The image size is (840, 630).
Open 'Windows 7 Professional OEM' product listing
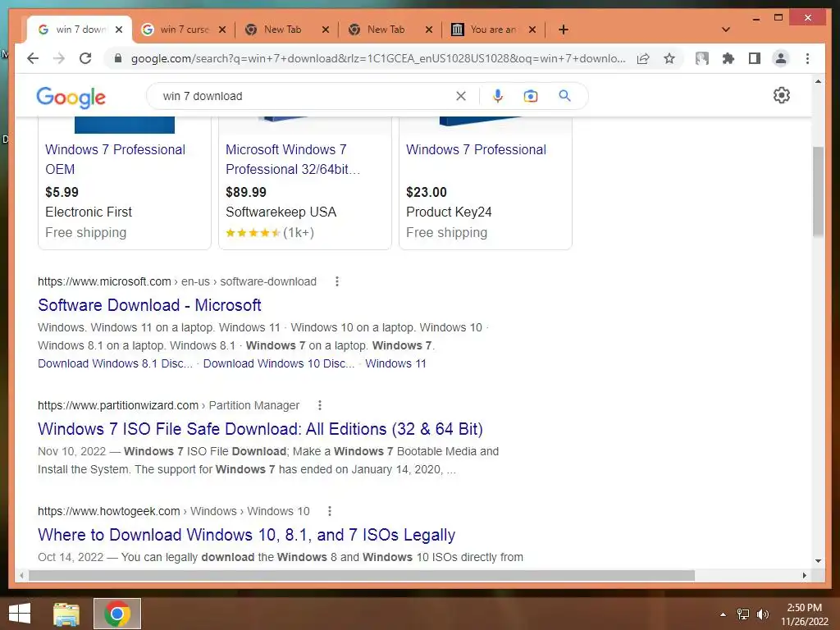pos(115,159)
